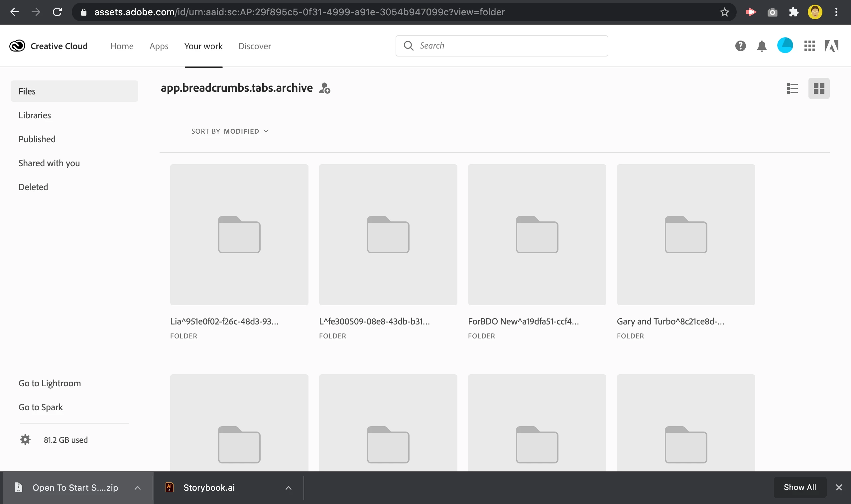
Task: Follow the Go to Lightroom link
Action: tap(50, 383)
